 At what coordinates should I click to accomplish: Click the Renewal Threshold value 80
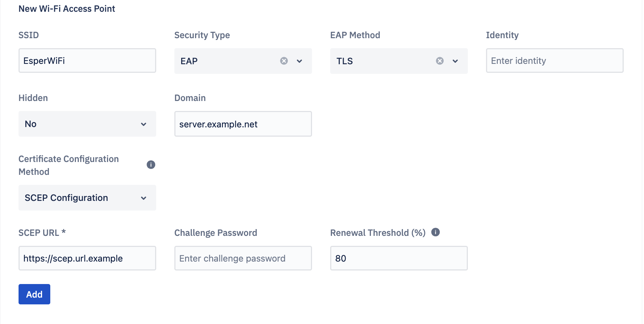[x=399, y=258]
